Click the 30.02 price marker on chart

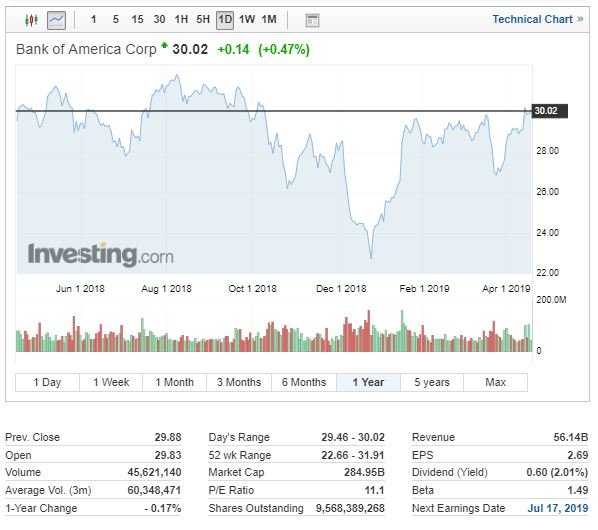click(549, 111)
